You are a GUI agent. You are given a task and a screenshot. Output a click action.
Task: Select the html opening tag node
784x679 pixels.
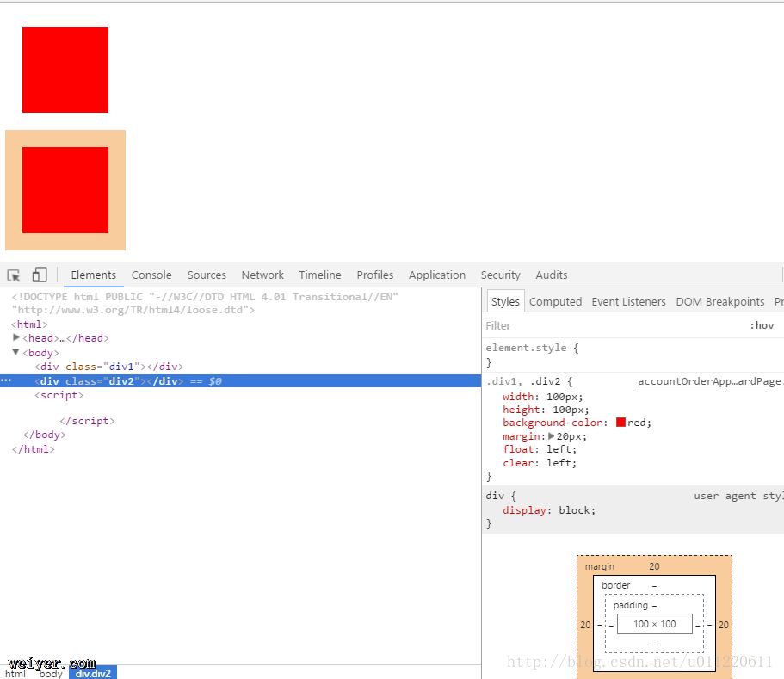29,324
